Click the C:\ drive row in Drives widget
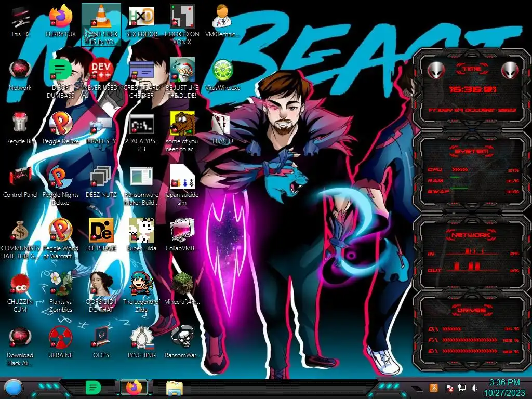Screen dimensions: 532x399 click(x=473, y=329)
